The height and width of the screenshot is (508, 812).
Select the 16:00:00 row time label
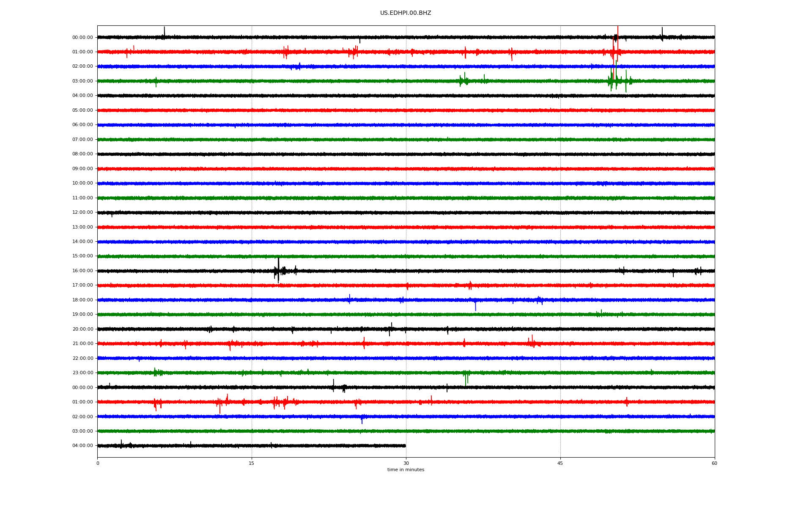(82, 271)
